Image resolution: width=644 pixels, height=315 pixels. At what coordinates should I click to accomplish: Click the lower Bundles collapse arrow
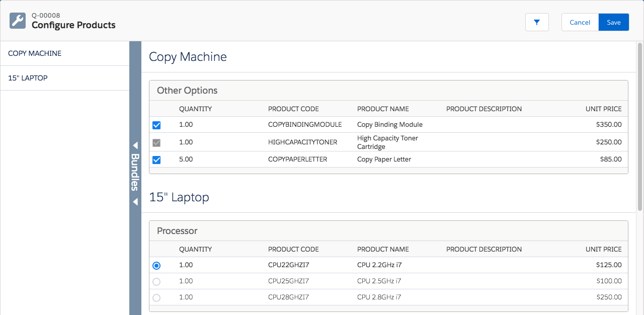[x=135, y=202]
